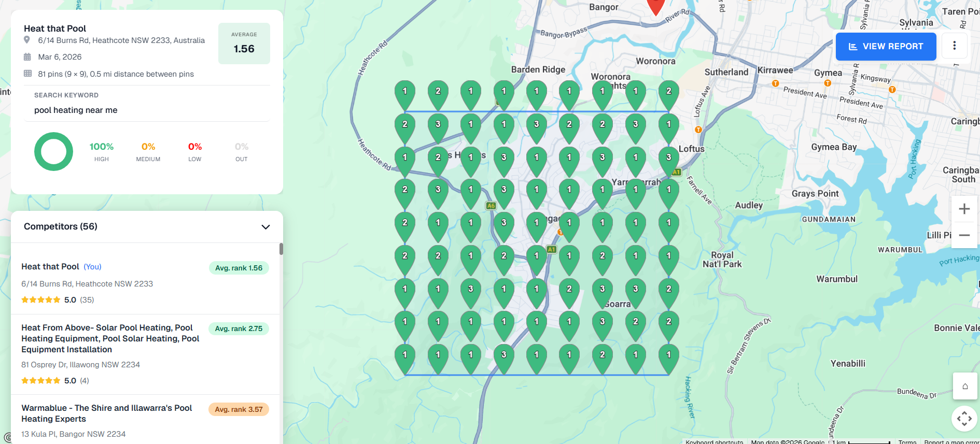Click the address 81 Osprey Dr, Illawong
This screenshot has width=980, height=444.
[80, 365]
